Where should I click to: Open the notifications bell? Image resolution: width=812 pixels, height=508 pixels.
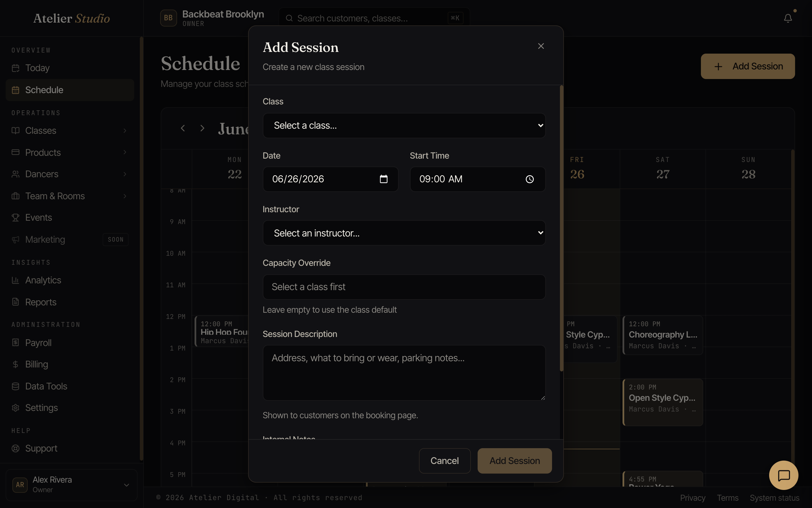pos(788,18)
